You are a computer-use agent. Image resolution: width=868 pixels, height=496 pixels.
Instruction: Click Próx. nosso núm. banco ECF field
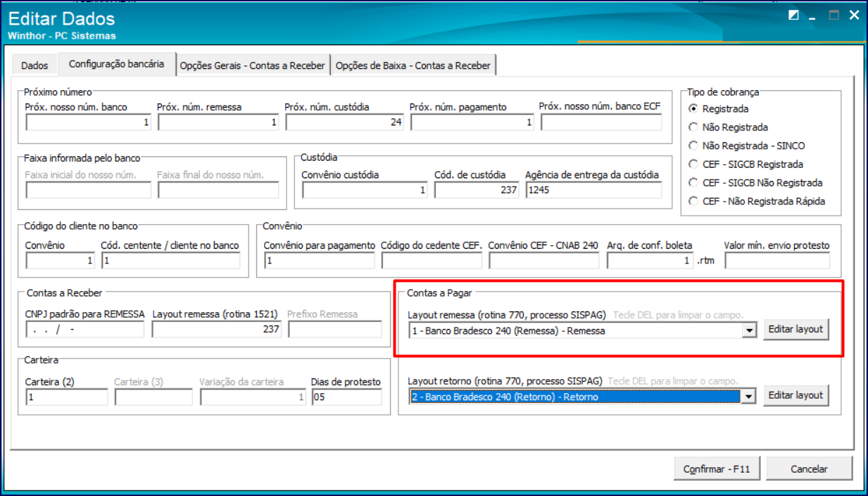pos(601,123)
